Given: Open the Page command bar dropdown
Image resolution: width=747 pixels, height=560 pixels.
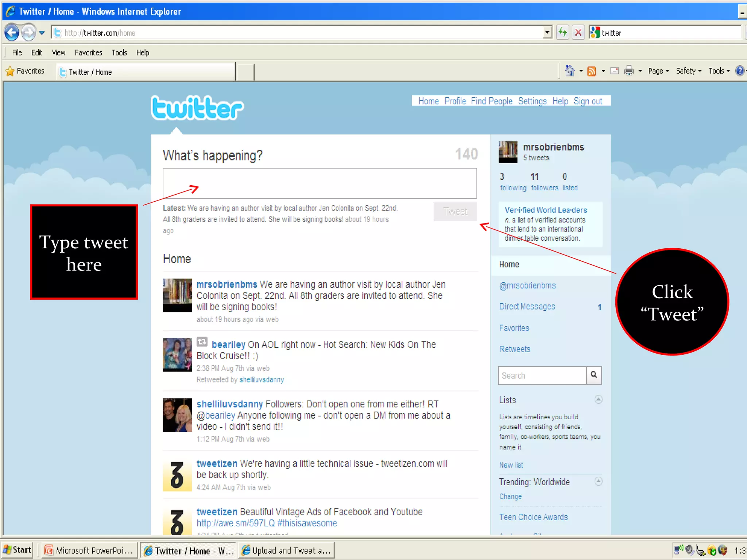Looking at the screenshot, I should 658,71.
